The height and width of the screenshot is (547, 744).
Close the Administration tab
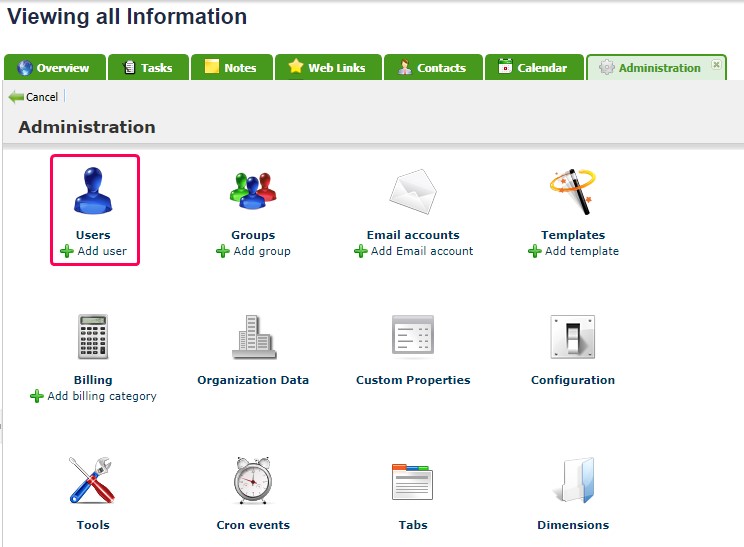tap(716, 64)
